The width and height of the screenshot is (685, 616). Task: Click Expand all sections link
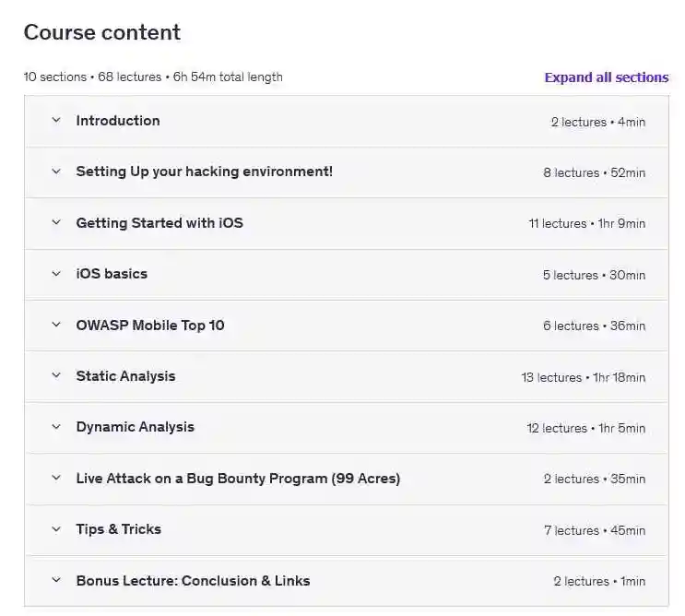pyautogui.click(x=606, y=77)
